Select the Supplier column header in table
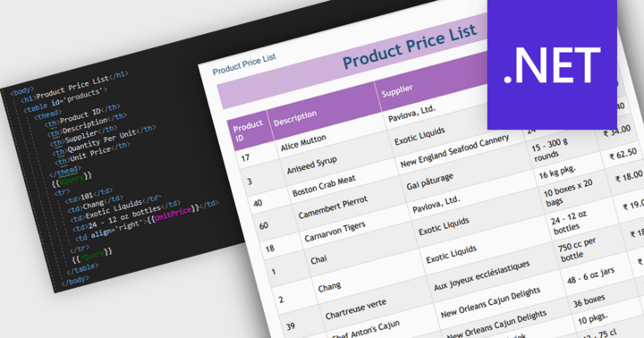Image resolution: width=644 pixels, height=338 pixels. tap(397, 90)
